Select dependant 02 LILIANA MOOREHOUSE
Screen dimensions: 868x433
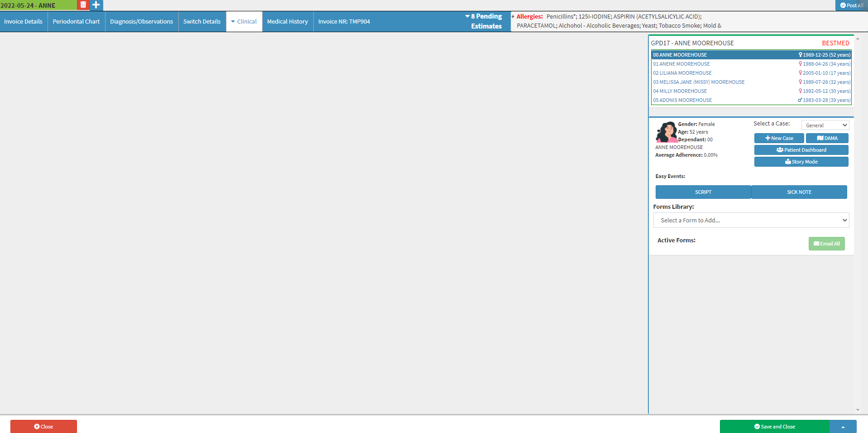click(x=751, y=73)
